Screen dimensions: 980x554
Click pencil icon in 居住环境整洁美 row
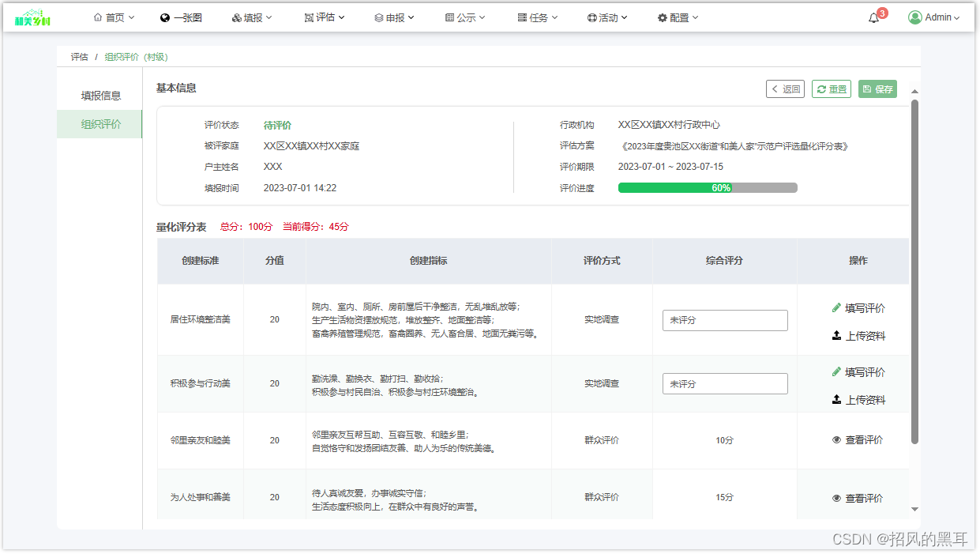pyautogui.click(x=836, y=307)
